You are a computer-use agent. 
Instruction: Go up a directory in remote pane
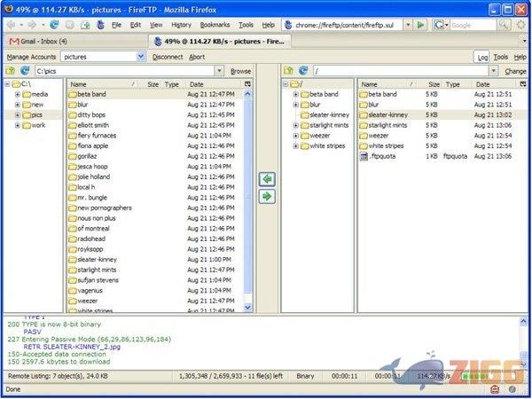[x=289, y=71]
